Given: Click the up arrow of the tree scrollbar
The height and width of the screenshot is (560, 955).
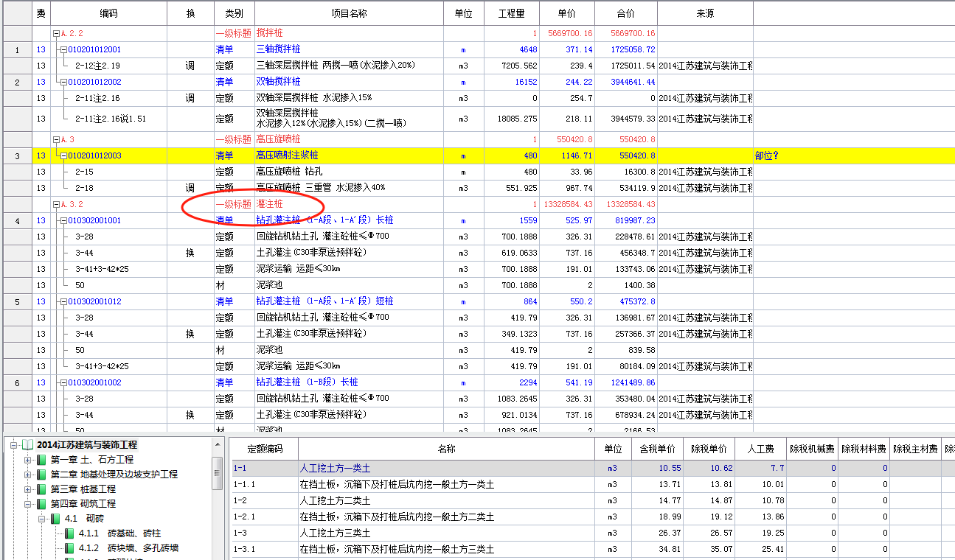Looking at the screenshot, I should tap(218, 444).
